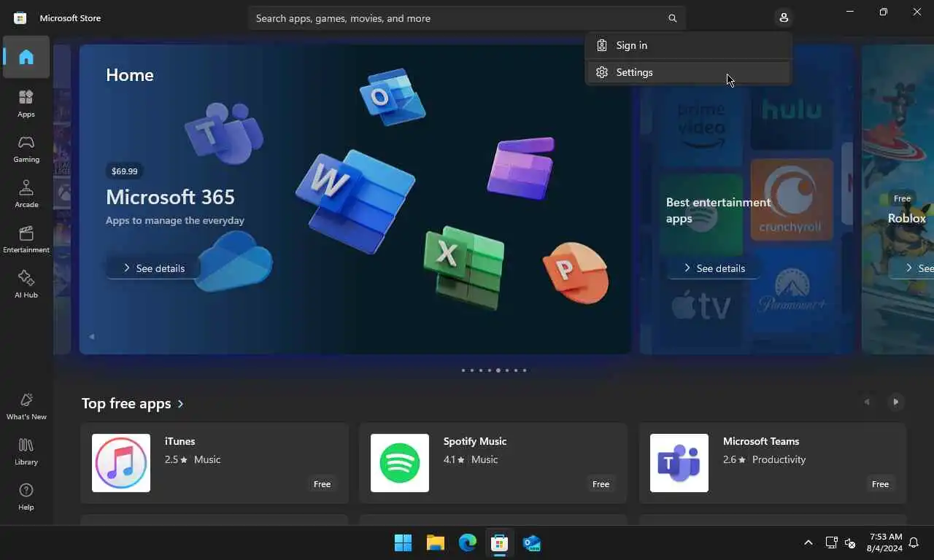Screen dimensions: 934x560
Task: Open the Microsoft Teams app icon
Action: tap(679, 463)
